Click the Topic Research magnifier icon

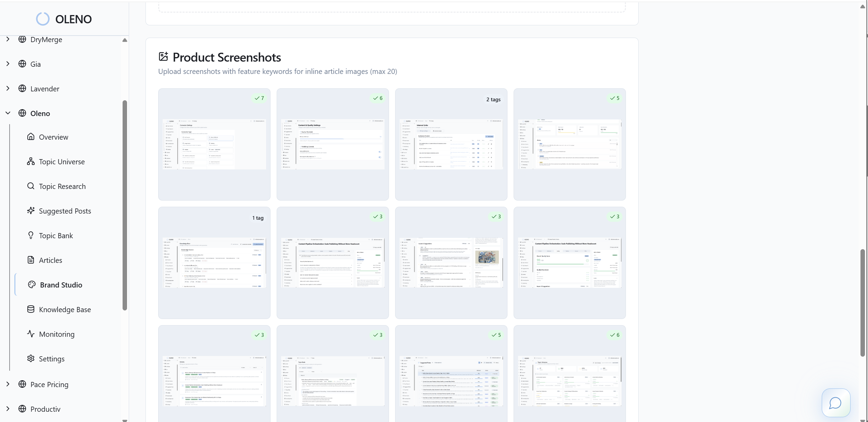coord(31,186)
